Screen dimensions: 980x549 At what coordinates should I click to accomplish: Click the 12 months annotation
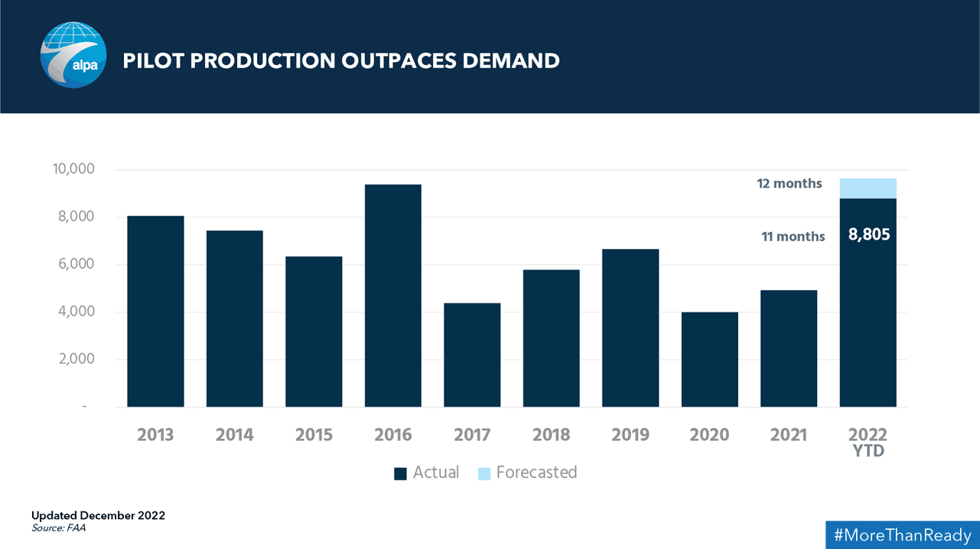[790, 184]
